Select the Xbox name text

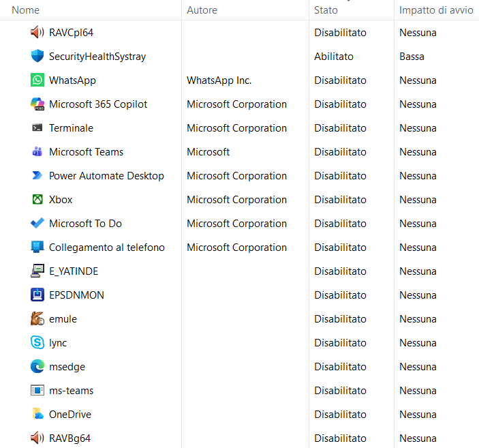61,199
